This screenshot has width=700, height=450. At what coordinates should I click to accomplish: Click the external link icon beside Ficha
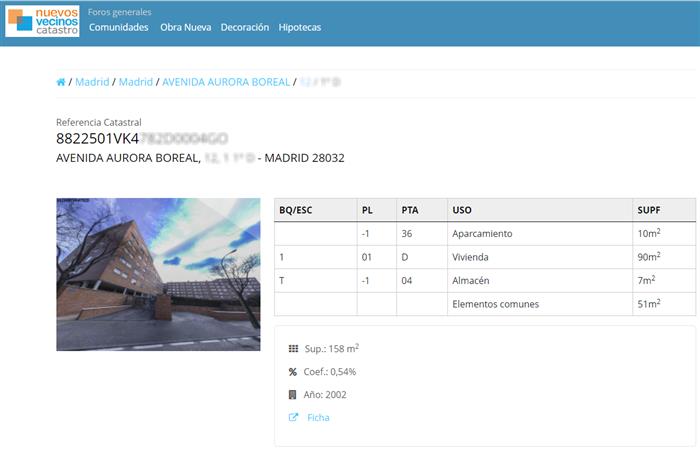click(293, 417)
